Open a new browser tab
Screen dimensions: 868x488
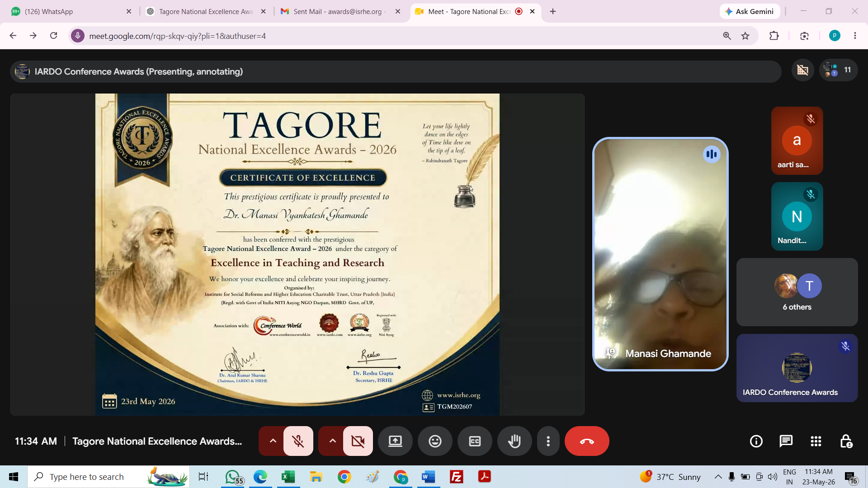coord(553,11)
